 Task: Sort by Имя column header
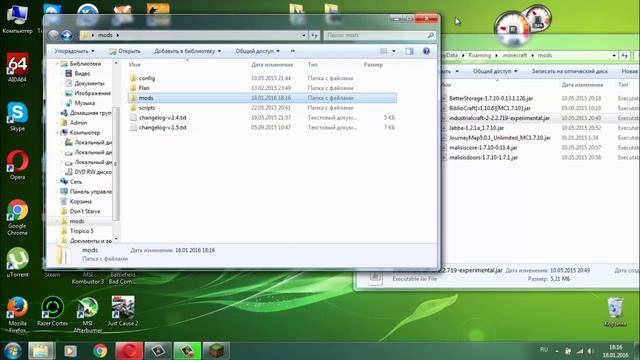click(135, 64)
